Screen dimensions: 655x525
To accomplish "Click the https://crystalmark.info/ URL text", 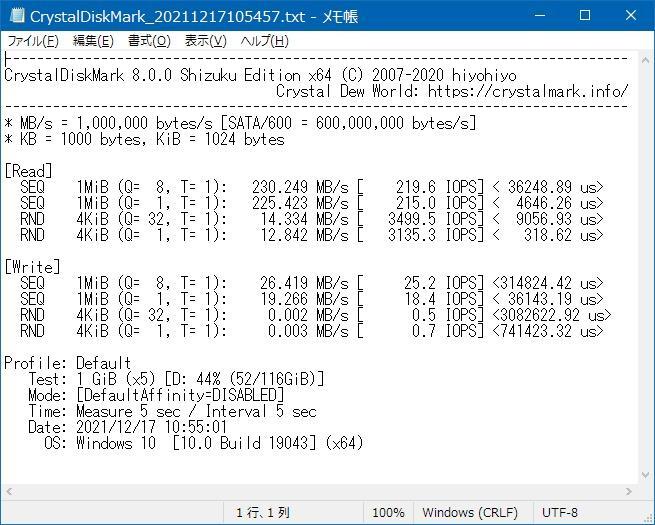I will tap(528, 91).
